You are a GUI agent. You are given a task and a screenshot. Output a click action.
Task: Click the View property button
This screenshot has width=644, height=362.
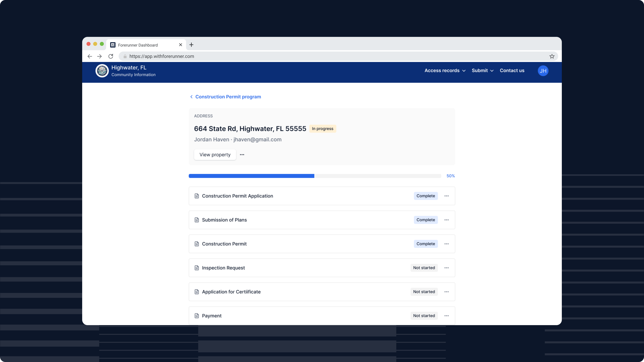(x=215, y=155)
